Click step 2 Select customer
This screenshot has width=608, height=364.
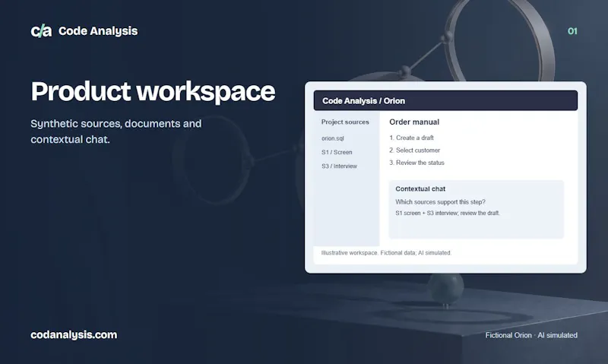[414, 150]
